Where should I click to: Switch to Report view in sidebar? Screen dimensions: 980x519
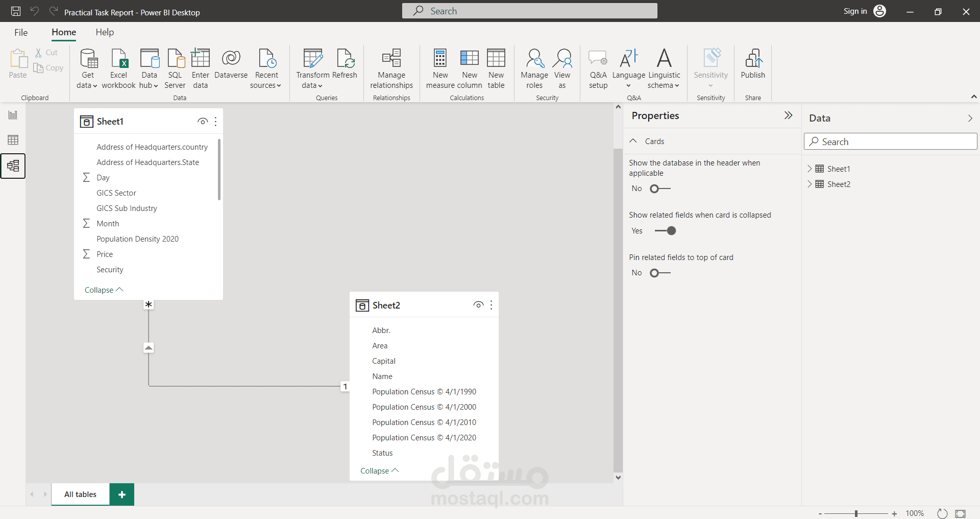[x=13, y=115]
